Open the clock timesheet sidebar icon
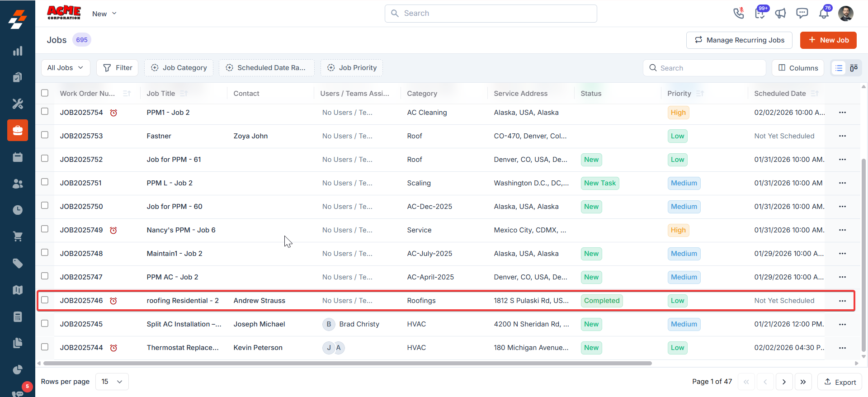The image size is (868, 397). coord(18,210)
